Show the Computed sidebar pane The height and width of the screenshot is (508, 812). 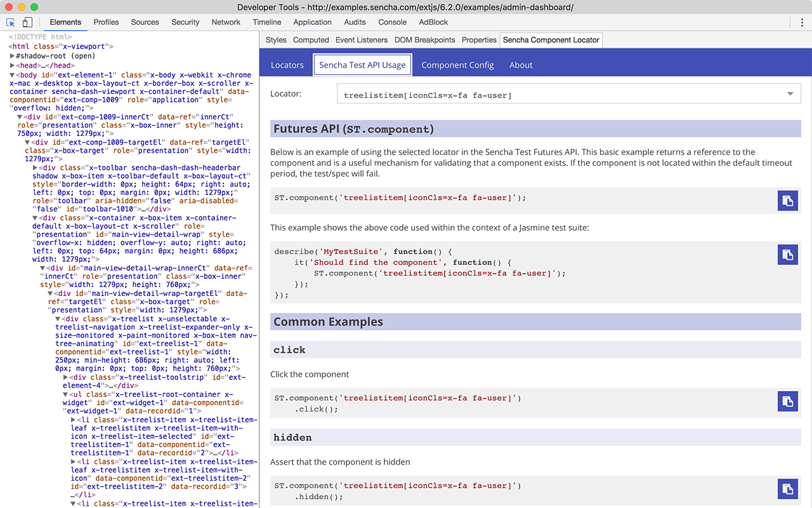point(311,40)
